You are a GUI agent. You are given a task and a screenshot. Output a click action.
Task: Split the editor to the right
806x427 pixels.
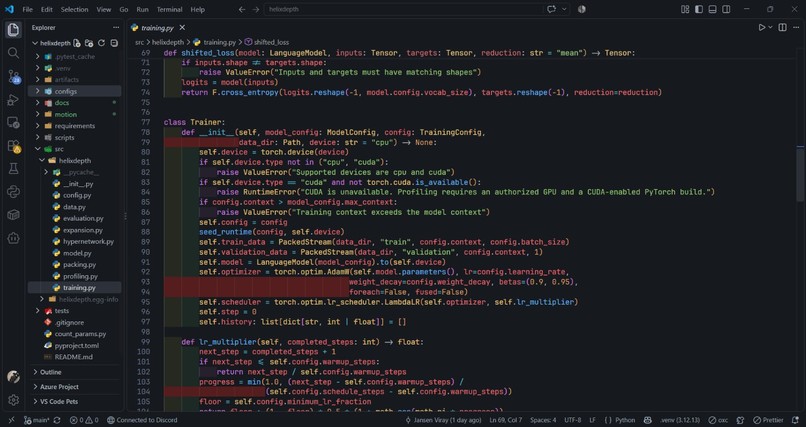(782, 28)
